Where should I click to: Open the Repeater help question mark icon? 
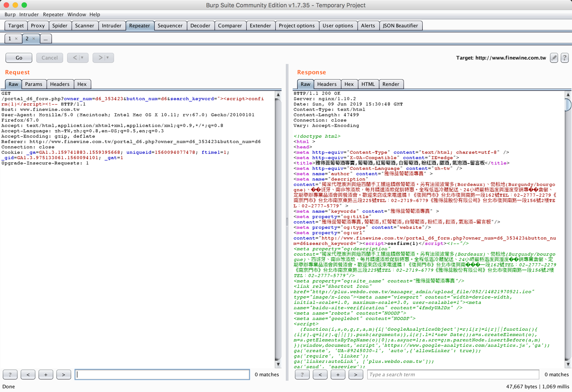pyautogui.click(x=565, y=58)
